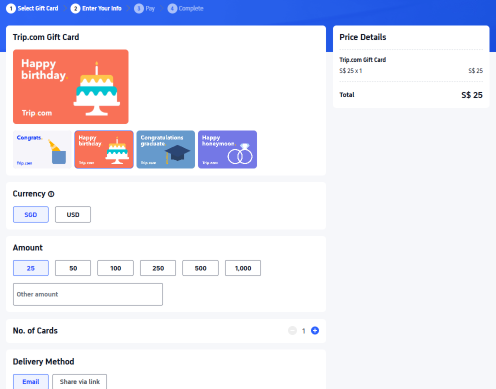496x389 pixels.
Task: Click the large Happy birthday card preview
Action: pyautogui.click(x=71, y=87)
